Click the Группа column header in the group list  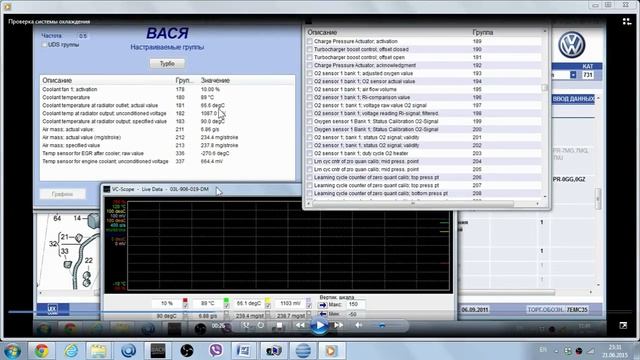click(482, 32)
